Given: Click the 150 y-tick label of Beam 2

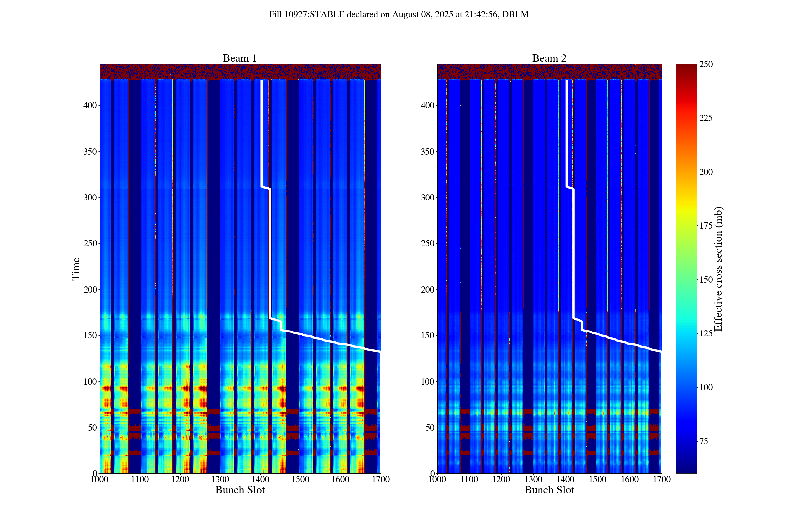Looking at the screenshot, I should [x=428, y=335].
